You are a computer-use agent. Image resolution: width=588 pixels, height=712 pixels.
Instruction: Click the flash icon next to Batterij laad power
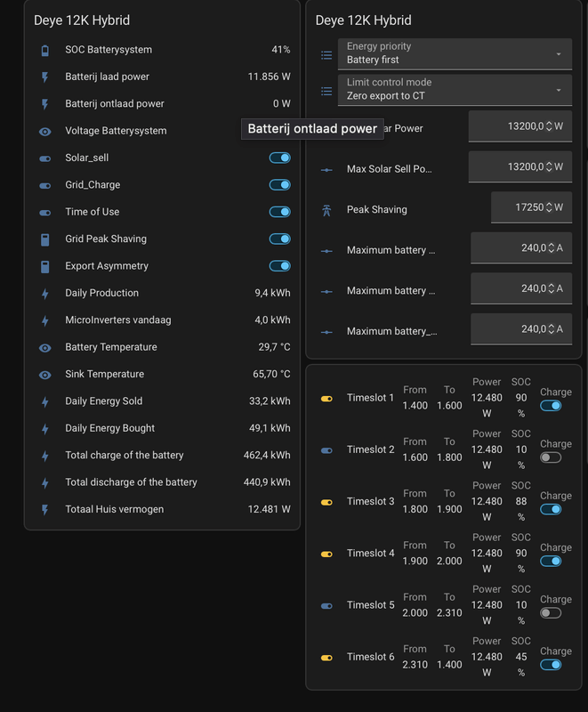tap(44, 77)
